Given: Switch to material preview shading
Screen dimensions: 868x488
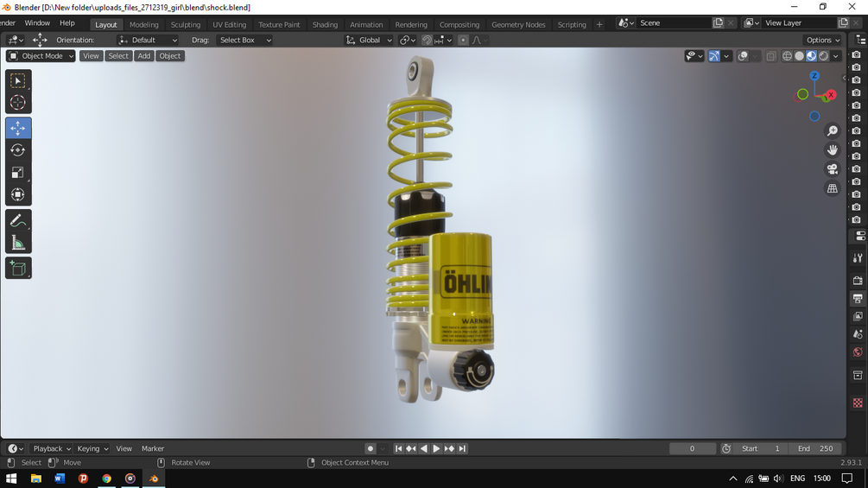Looking at the screenshot, I should tap(811, 56).
